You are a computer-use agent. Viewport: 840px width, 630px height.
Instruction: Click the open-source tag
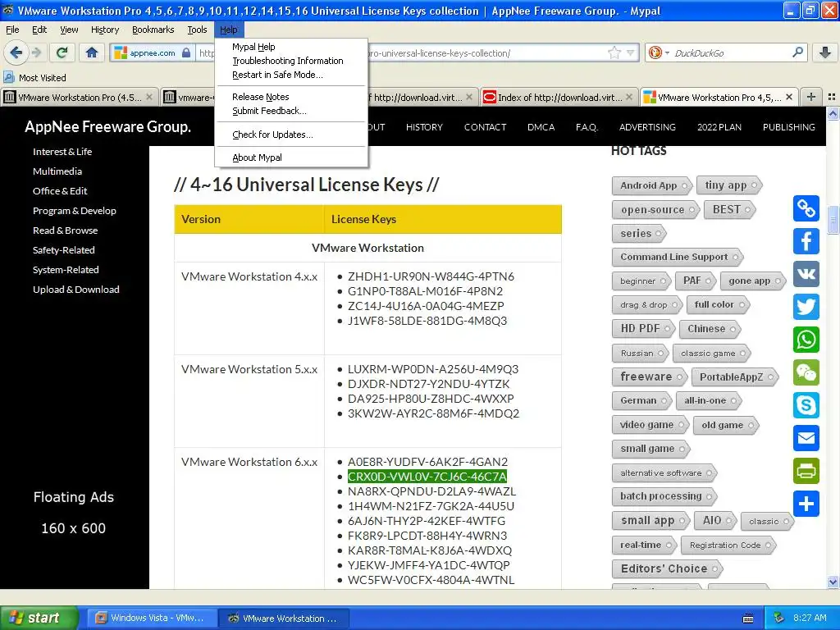click(x=655, y=209)
